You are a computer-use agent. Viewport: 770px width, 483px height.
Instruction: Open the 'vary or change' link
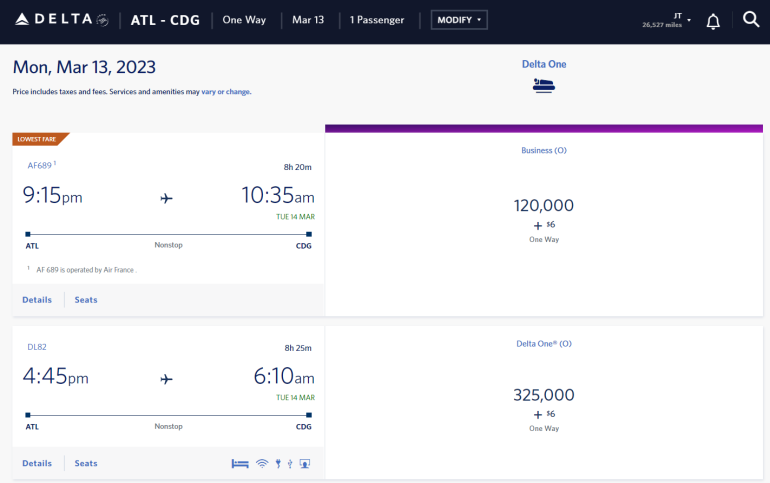point(226,92)
